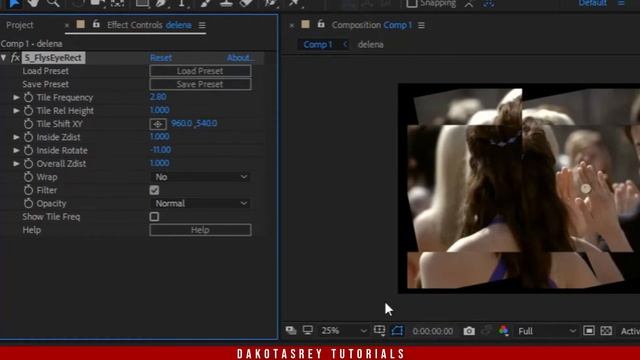The image size is (640, 360).
Task: Expand the Tile Frequency property arrow
Action: pyautogui.click(x=16, y=98)
